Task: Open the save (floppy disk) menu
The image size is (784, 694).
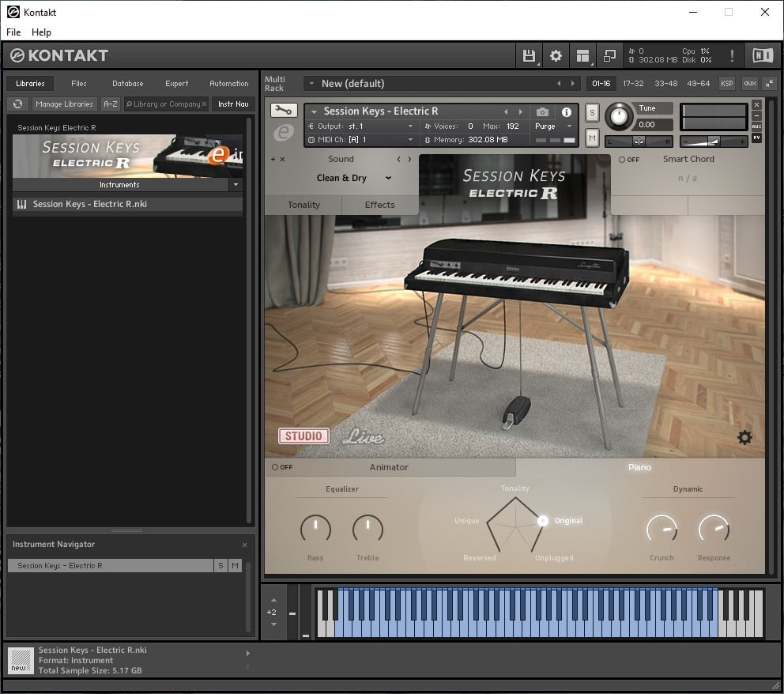Action: (x=529, y=55)
